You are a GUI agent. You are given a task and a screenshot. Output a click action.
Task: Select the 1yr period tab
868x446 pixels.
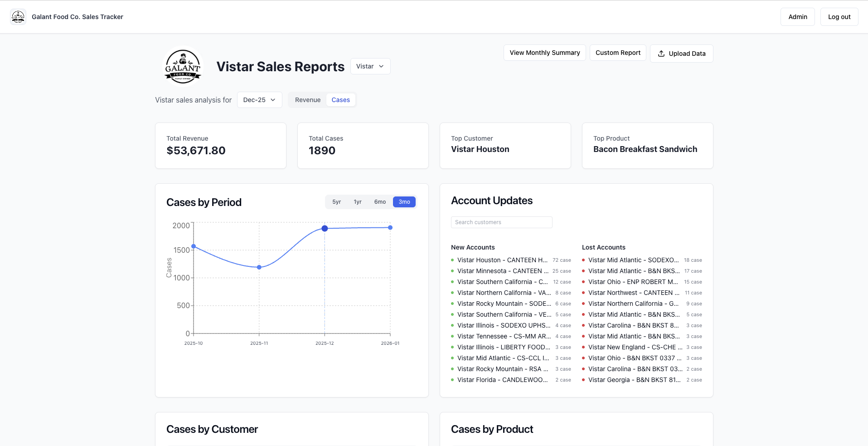[x=358, y=202]
